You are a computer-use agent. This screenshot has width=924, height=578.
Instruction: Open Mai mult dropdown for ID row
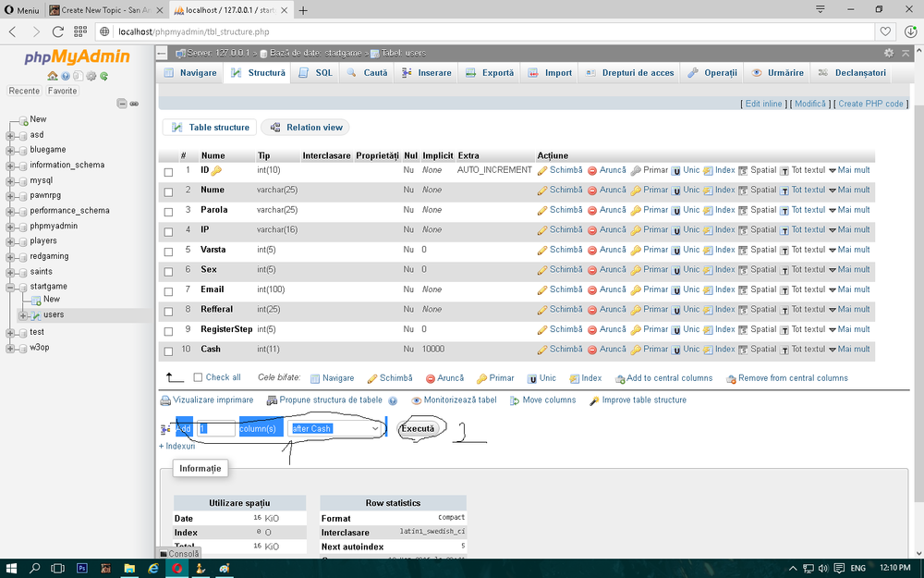pos(849,170)
